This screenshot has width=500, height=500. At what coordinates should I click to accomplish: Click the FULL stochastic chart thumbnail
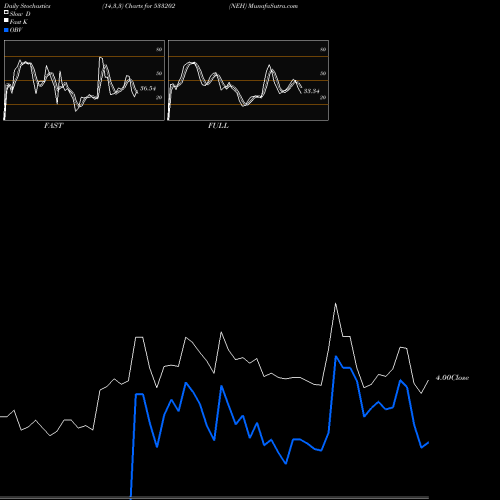[x=248, y=80]
